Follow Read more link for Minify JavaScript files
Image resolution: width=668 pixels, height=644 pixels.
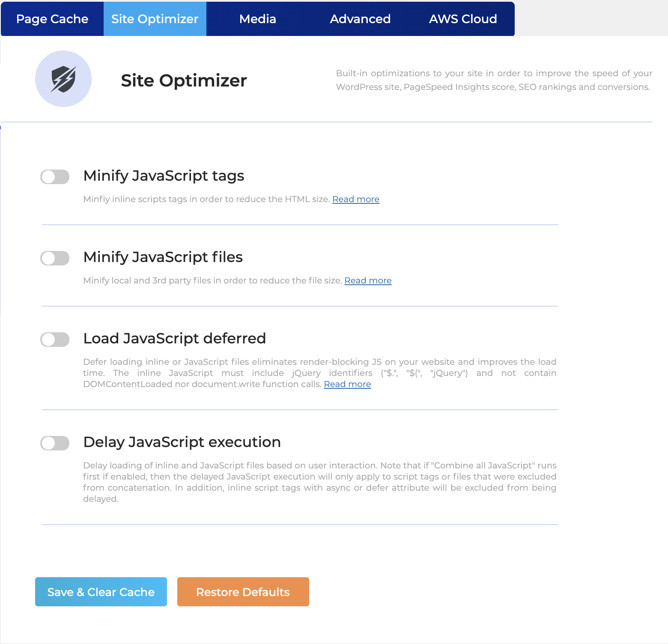368,280
